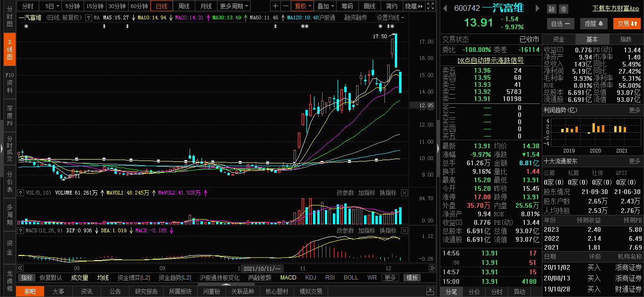
Task: Zoom in chart with plus button
Action: [276, 6]
